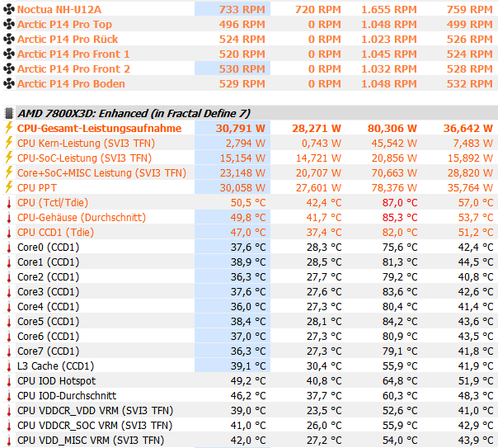Click the lightning icon for CPU PPT
Image resolution: width=498 pixels, height=448 pixels.
pyautogui.click(x=8, y=187)
